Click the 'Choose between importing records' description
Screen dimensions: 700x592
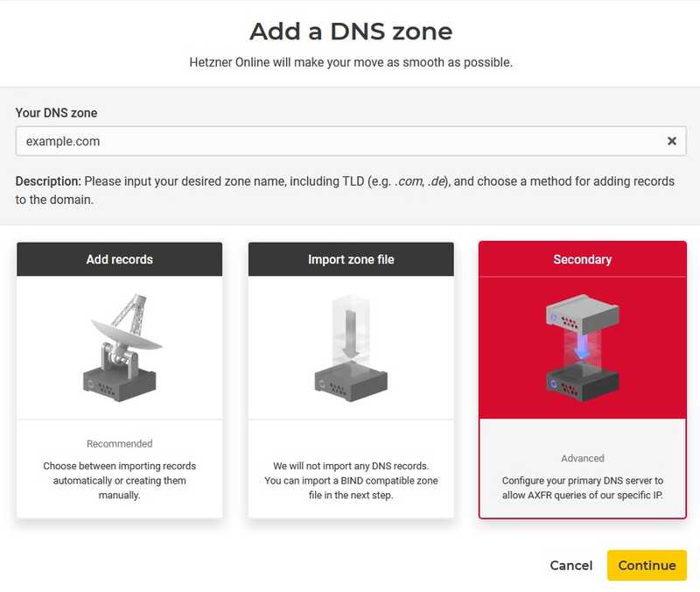(120, 480)
